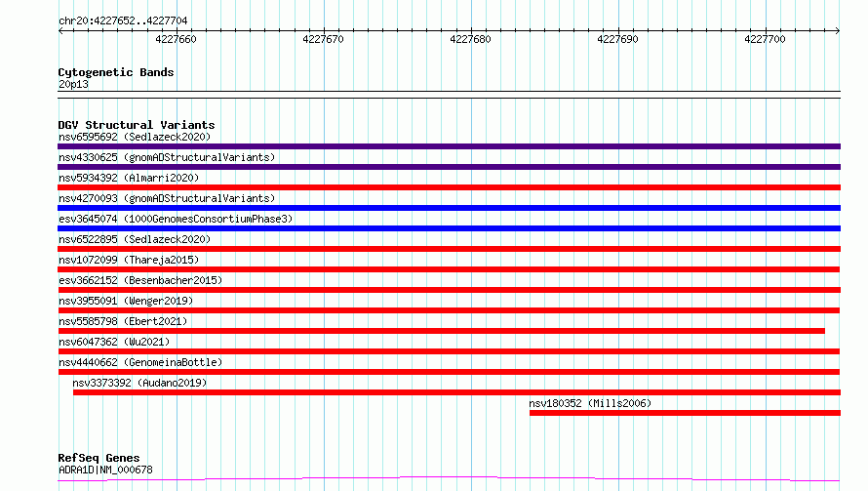
Task: Open variant nsv4270093 (gnomADStructuralVariants) label
Action: 167,198
